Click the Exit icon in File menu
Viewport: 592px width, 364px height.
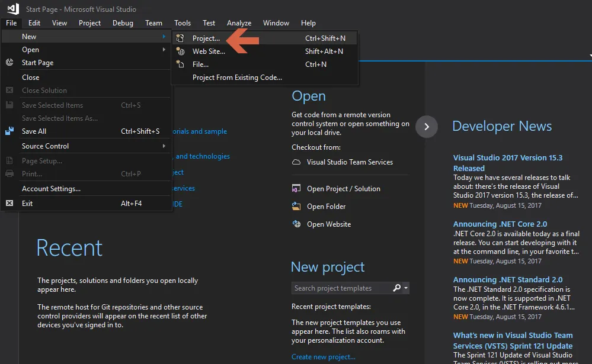(9, 204)
